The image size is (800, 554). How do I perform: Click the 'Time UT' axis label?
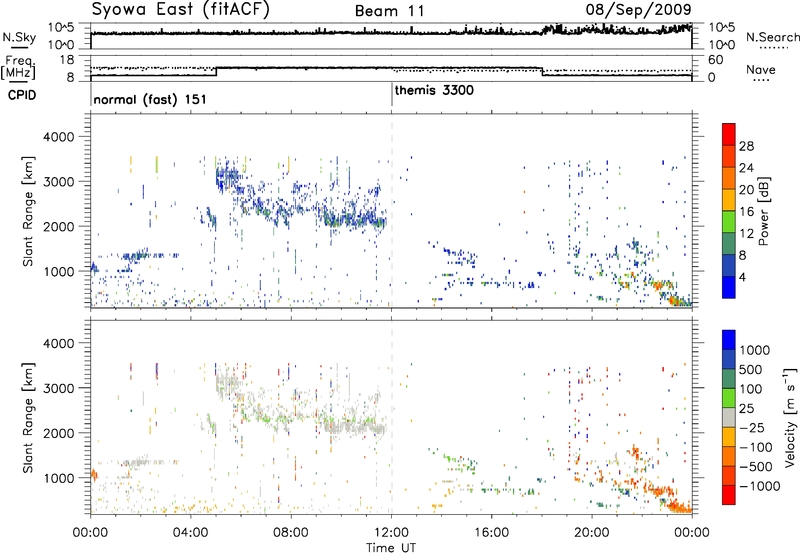click(391, 548)
